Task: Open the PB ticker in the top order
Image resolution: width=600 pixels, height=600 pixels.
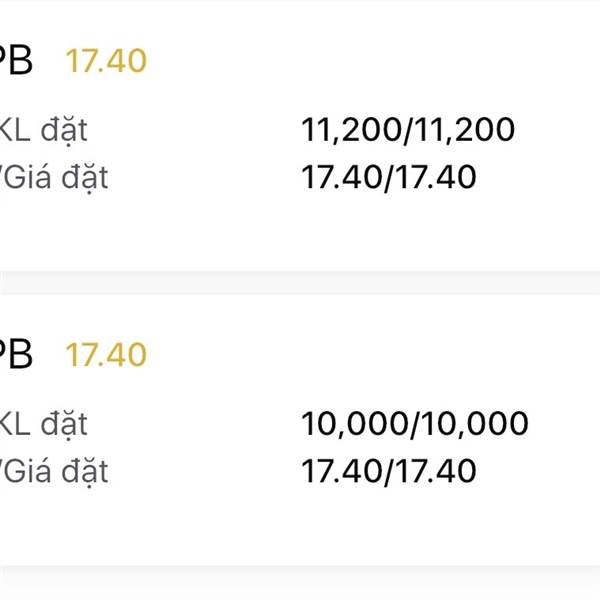Action: [x=16, y=61]
